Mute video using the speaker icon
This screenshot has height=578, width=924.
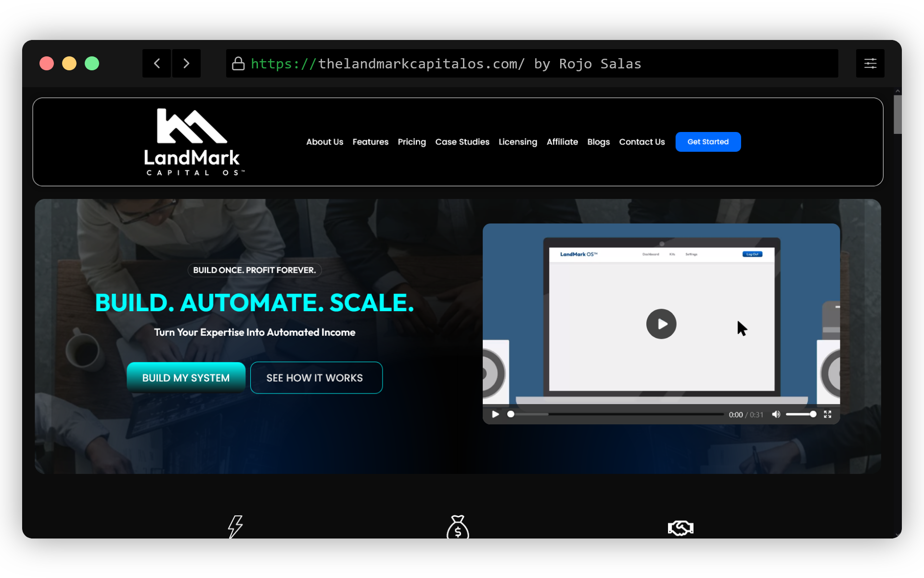[x=776, y=414]
